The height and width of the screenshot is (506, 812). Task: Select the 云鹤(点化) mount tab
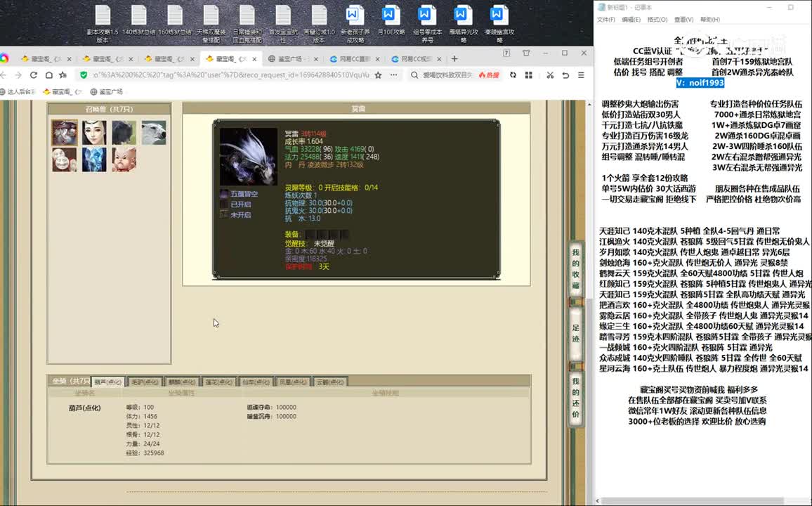point(330,382)
